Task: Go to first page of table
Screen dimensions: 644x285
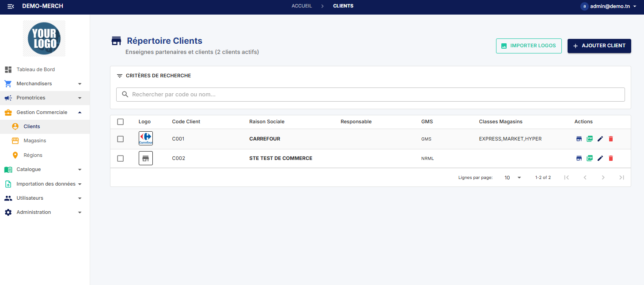Action: 566,178
